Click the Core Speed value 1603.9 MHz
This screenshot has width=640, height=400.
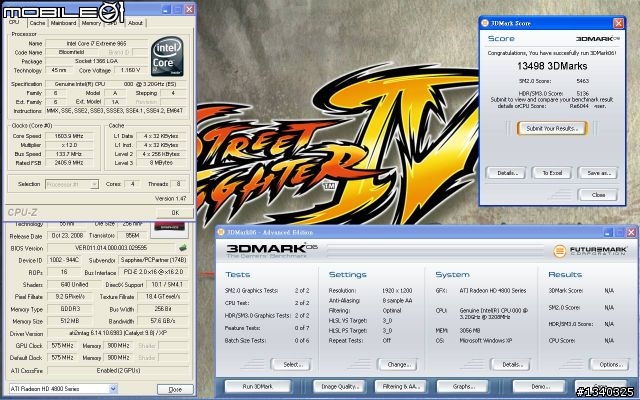tap(70, 136)
